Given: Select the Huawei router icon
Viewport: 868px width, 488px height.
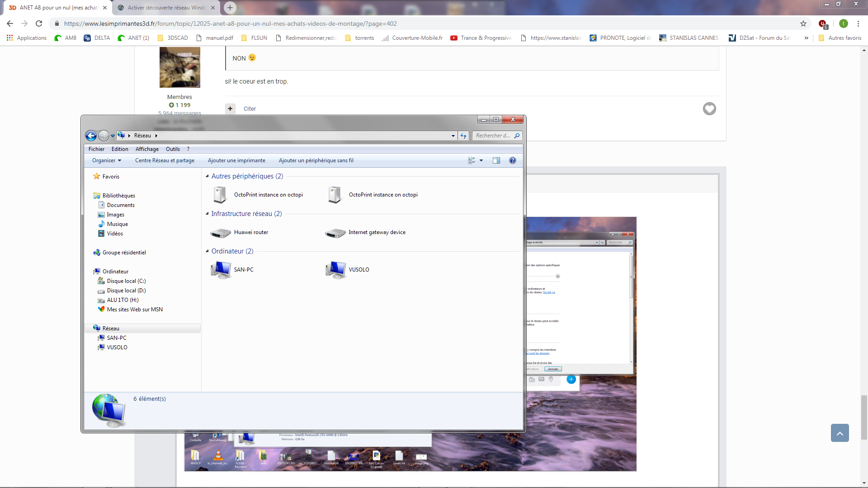Looking at the screenshot, I should [221, 233].
